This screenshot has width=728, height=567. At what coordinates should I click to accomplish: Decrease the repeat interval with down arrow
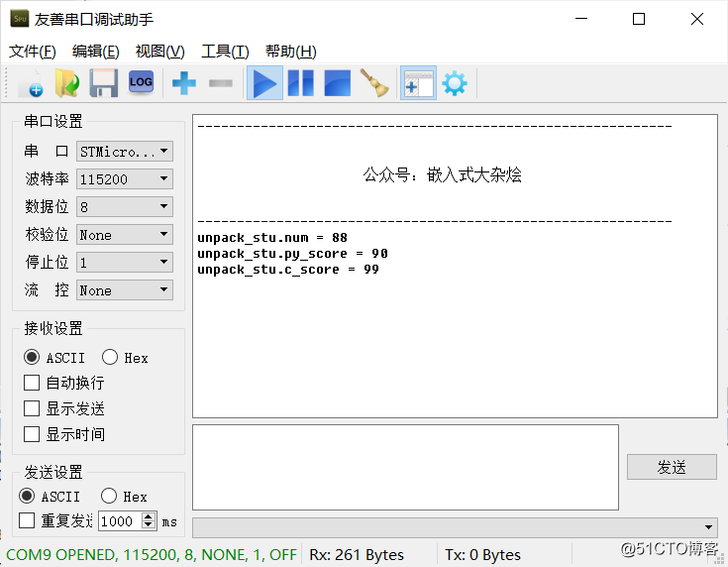[x=149, y=525]
